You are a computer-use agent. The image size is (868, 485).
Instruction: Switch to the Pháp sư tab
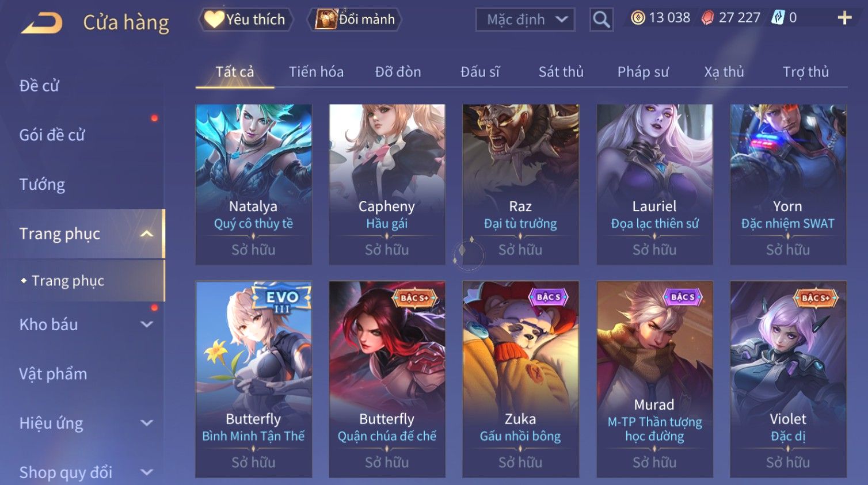coord(643,72)
